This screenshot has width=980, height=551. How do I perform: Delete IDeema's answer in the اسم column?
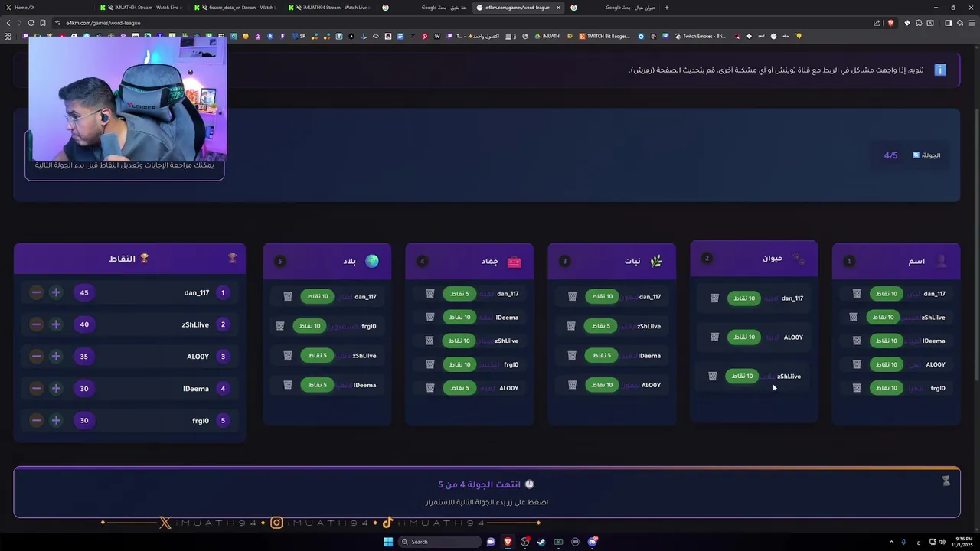click(x=857, y=341)
